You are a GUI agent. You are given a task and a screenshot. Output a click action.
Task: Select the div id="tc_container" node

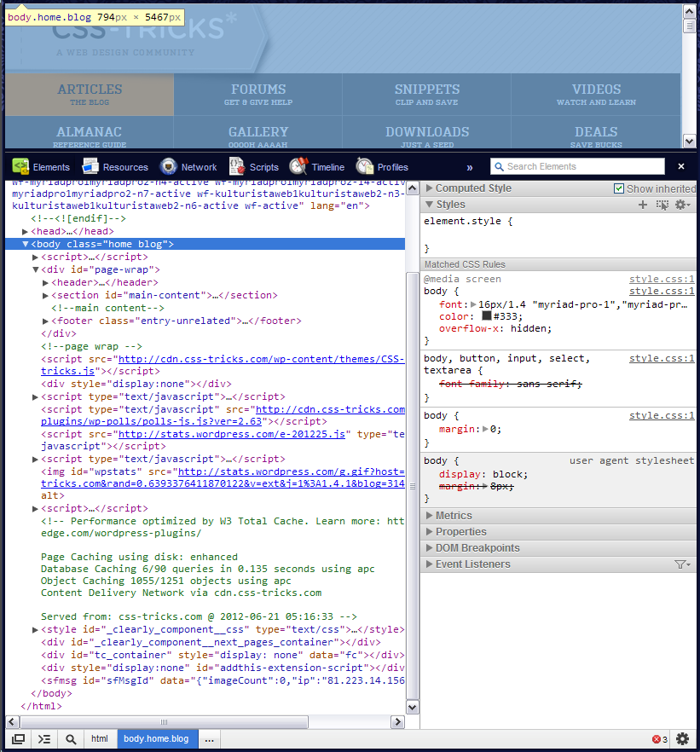223,655
